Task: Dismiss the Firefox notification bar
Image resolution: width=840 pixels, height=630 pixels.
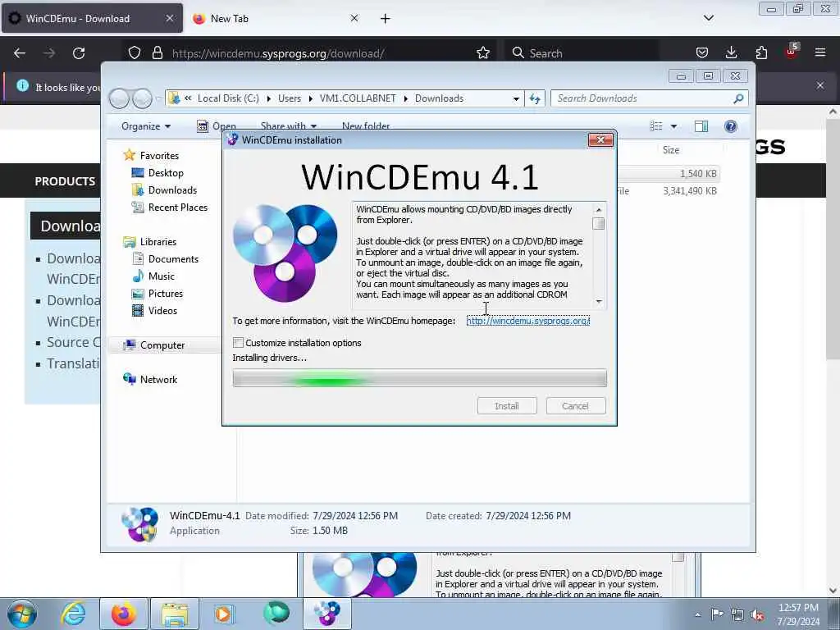Action: pyautogui.click(x=820, y=85)
